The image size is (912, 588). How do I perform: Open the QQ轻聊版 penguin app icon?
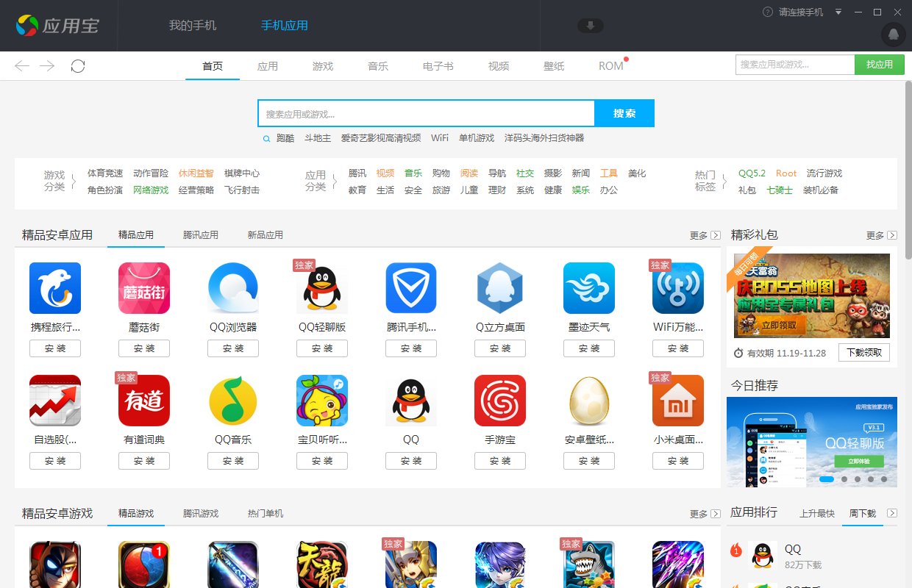point(322,288)
